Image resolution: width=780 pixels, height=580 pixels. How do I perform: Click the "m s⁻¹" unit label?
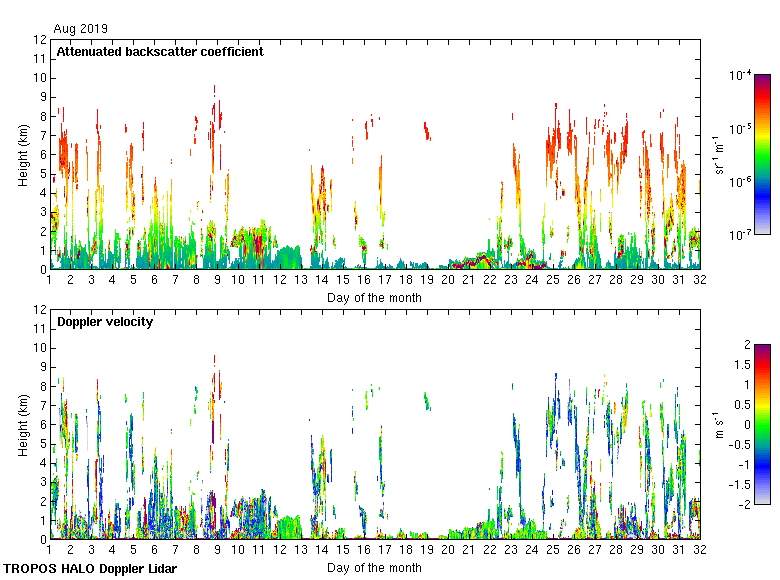tap(720, 424)
